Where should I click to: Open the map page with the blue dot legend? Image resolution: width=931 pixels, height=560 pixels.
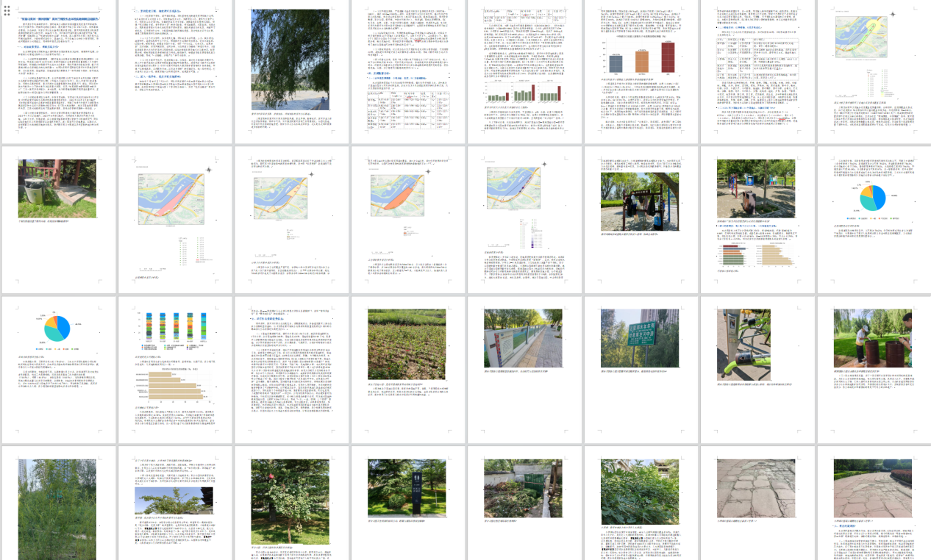[523, 220]
